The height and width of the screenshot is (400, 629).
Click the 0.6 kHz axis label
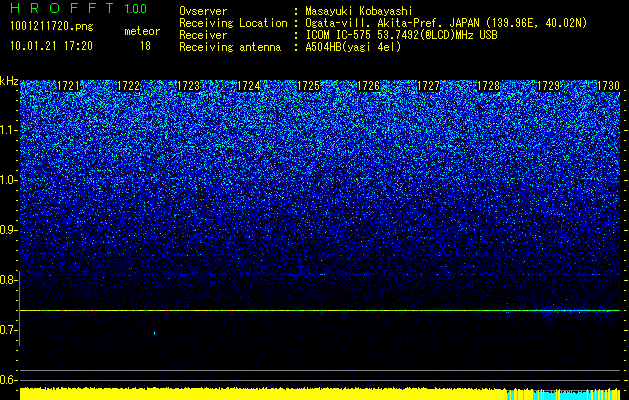pyautogui.click(x=9, y=380)
